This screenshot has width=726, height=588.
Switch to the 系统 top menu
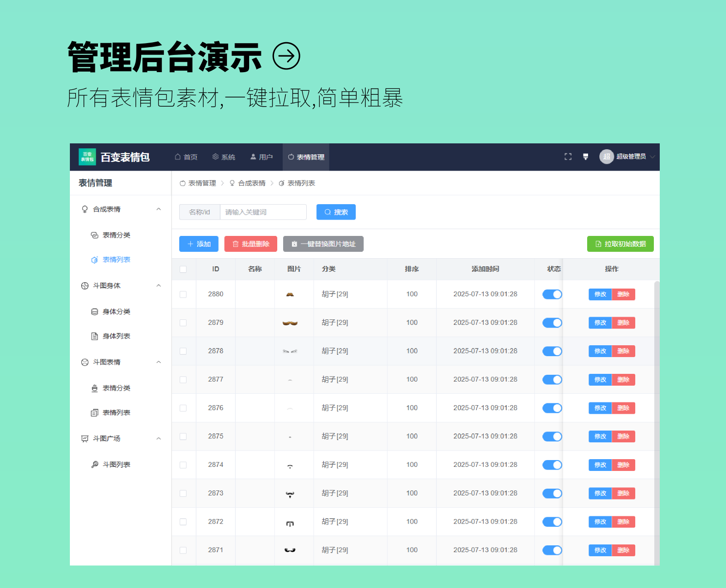[x=224, y=157]
